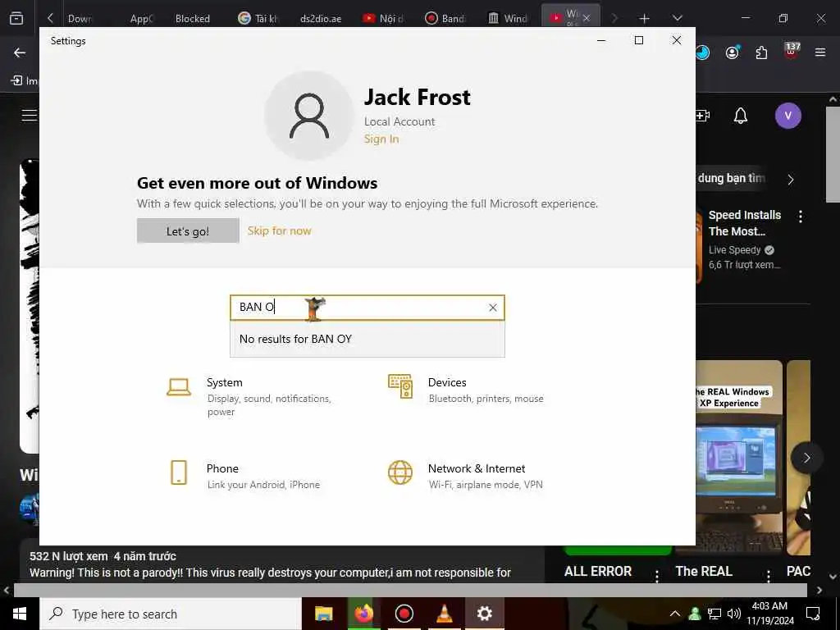Open the notification center icon
840x630 pixels.
(x=813, y=614)
